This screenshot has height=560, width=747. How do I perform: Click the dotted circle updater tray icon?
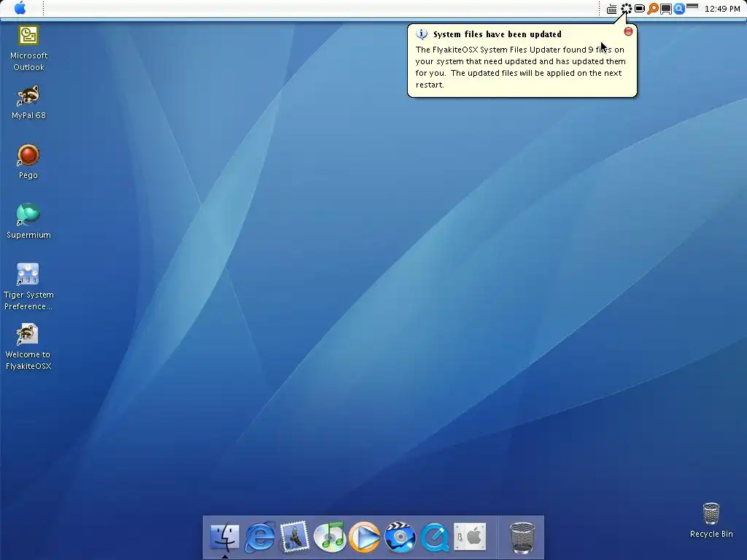pos(627,9)
